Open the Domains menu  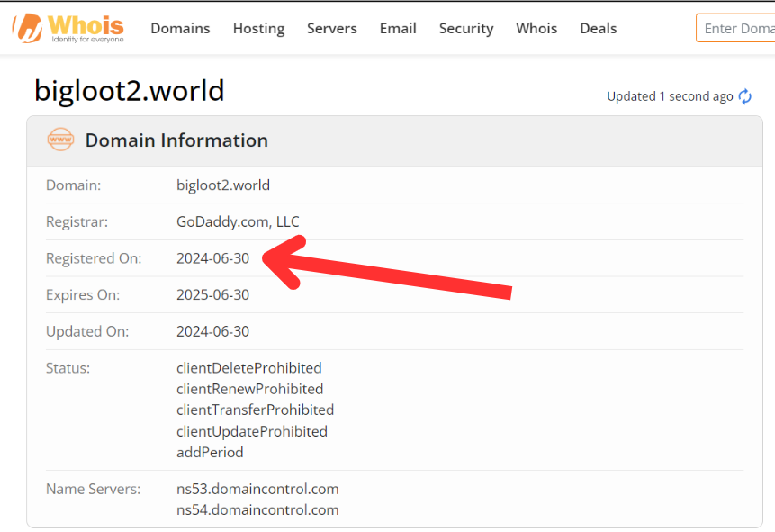coord(180,28)
